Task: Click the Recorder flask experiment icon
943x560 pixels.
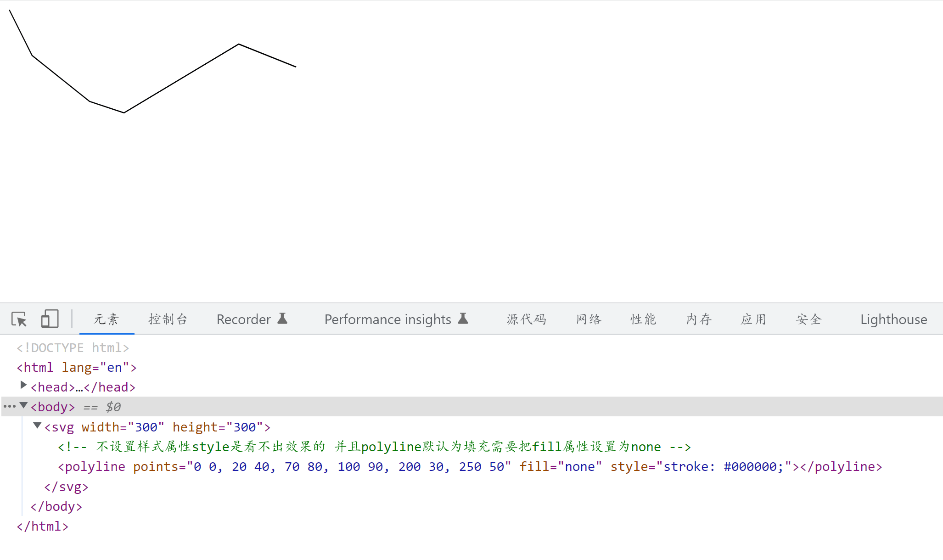Action: [283, 319]
